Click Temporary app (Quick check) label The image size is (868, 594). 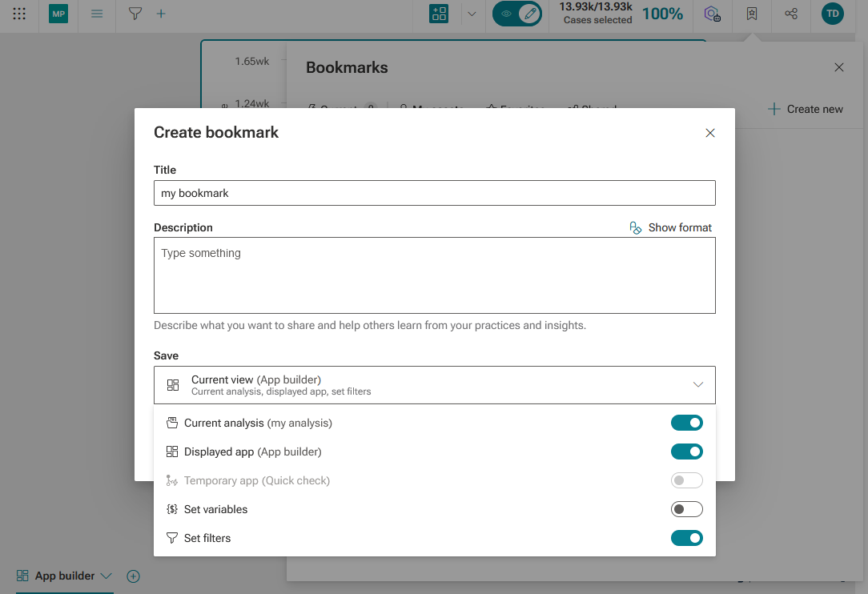click(x=257, y=480)
